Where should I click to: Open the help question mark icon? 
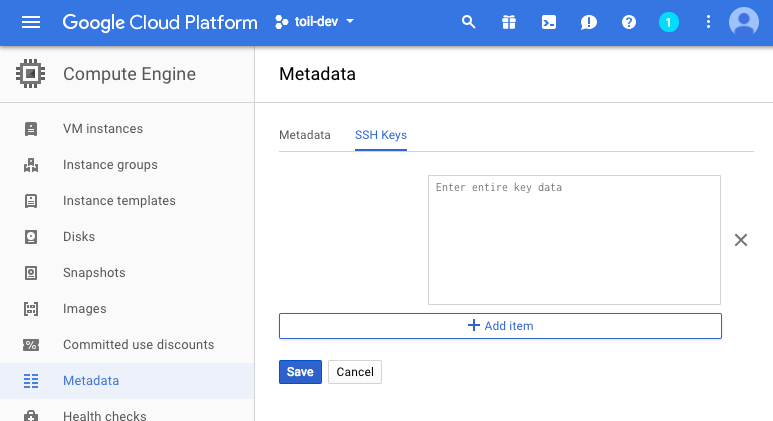click(x=629, y=22)
